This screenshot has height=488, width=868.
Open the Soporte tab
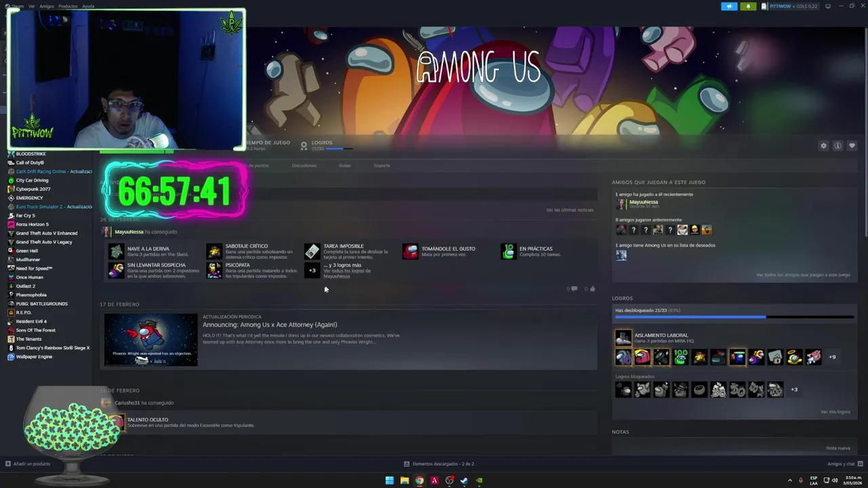pos(382,165)
